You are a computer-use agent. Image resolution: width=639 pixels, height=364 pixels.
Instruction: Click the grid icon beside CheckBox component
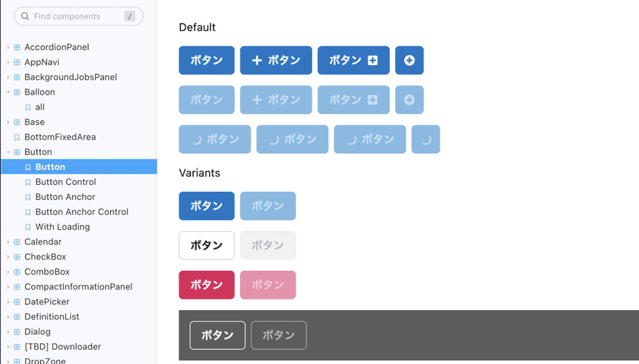tap(17, 257)
